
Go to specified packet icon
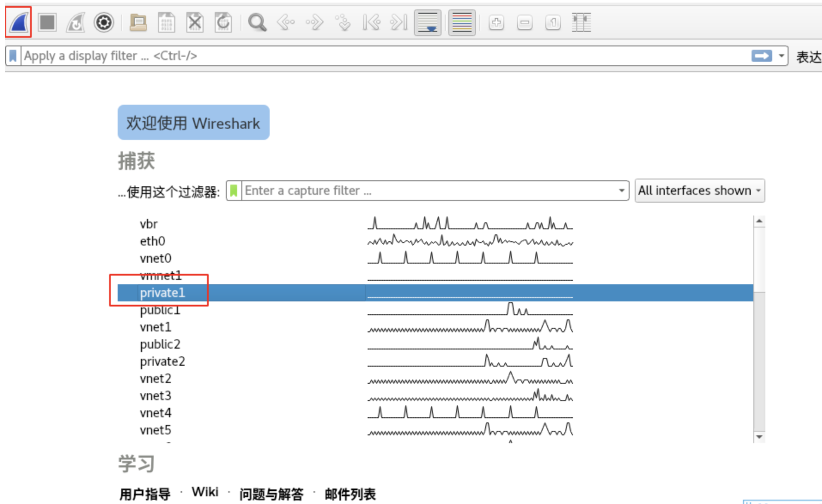click(343, 22)
